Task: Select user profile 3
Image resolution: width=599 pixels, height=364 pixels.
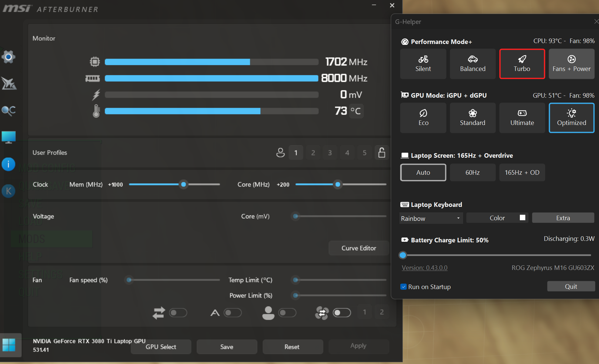Action: (330, 153)
